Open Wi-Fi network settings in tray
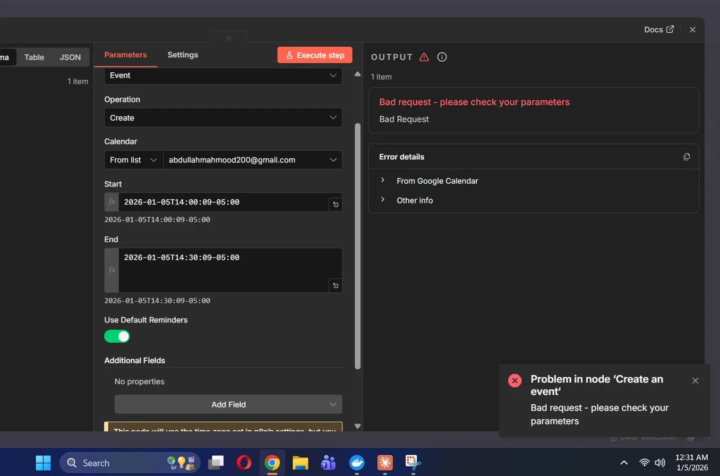This screenshot has height=476, width=720. [x=644, y=463]
